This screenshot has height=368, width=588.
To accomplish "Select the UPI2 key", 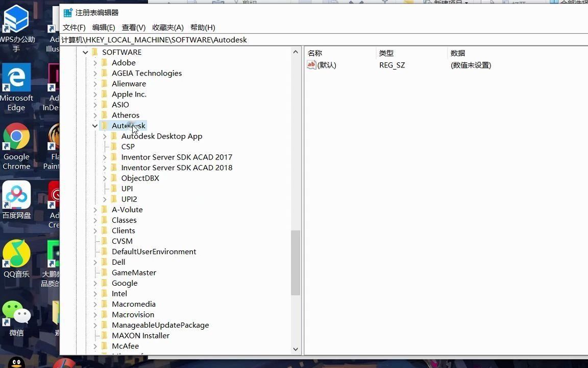I will coord(129,199).
